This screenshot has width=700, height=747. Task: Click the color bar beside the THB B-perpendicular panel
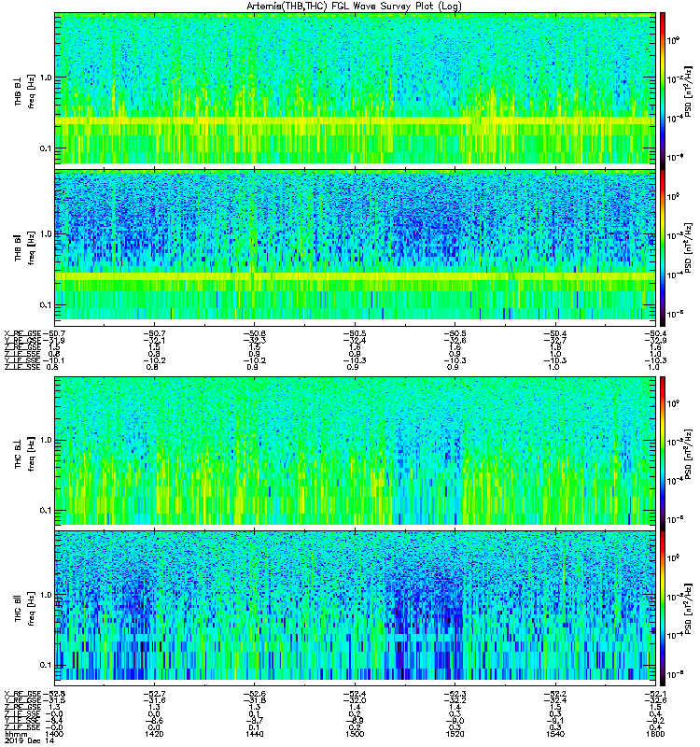(x=663, y=91)
